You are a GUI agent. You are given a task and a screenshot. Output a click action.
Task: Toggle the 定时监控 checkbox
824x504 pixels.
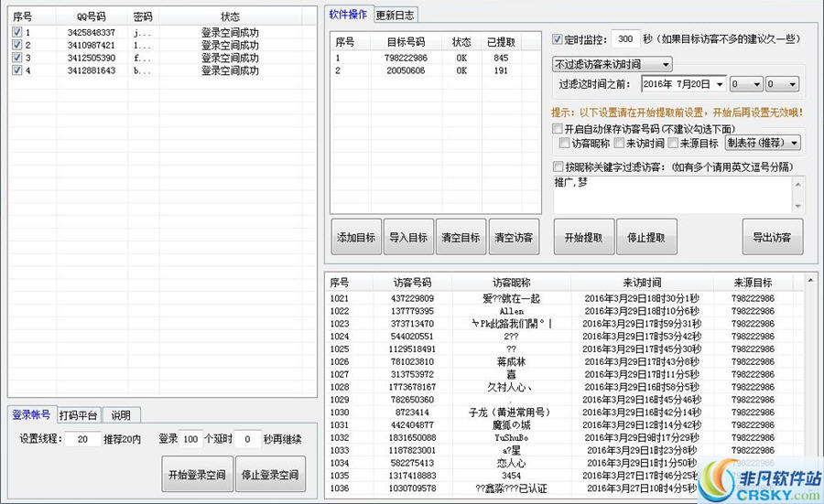pyautogui.click(x=558, y=39)
